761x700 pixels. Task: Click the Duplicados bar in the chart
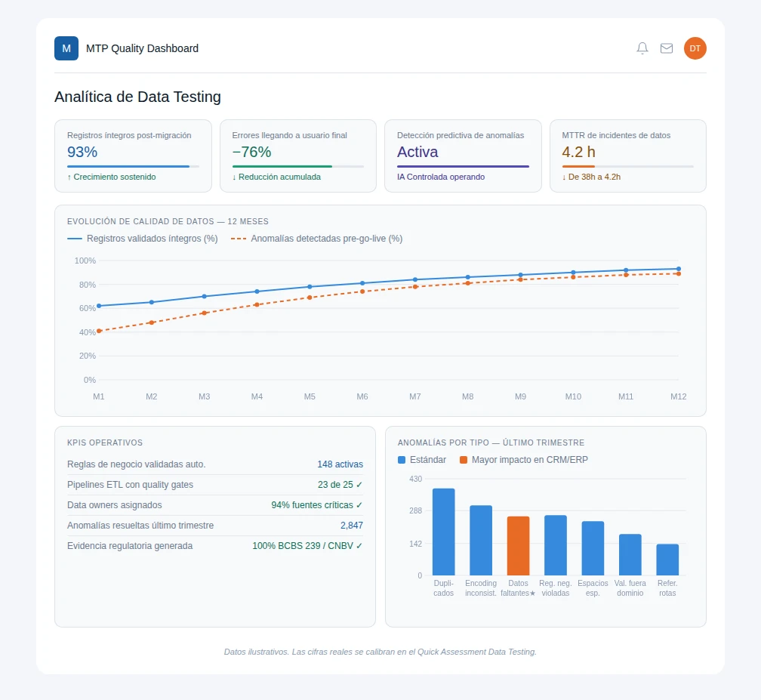[444, 532]
